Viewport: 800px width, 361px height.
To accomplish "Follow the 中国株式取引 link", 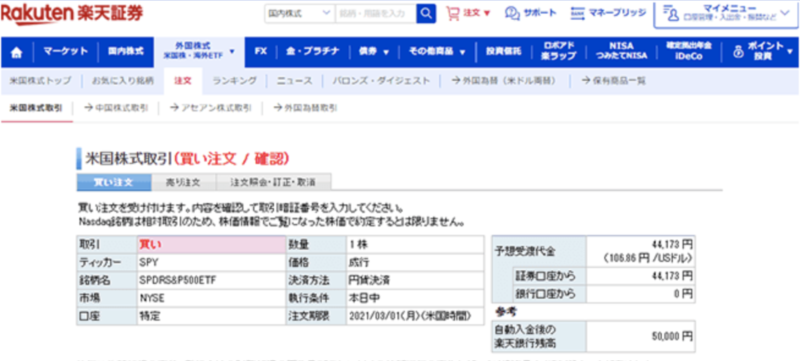I will coord(116,108).
